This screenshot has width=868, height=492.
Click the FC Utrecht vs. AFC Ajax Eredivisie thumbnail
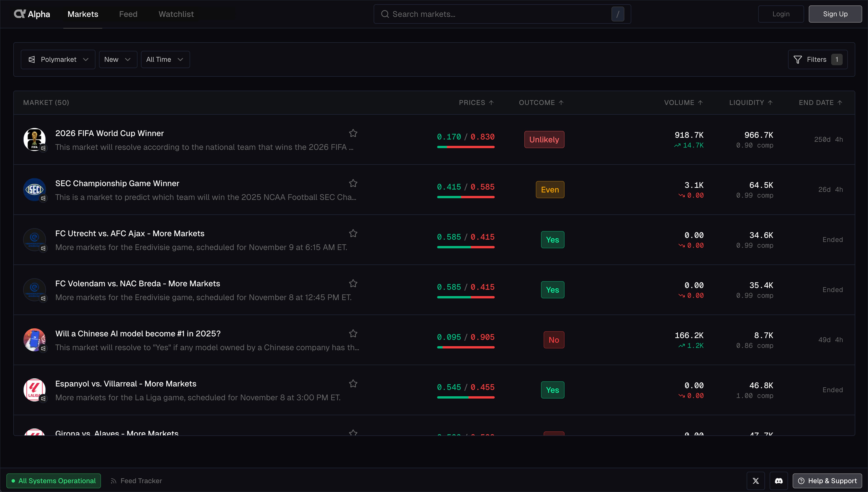coord(35,240)
